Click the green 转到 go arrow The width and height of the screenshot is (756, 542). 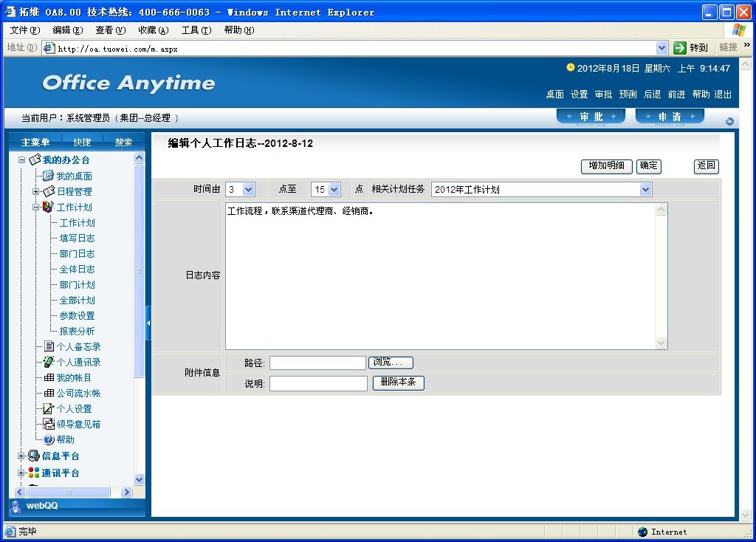coord(680,48)
